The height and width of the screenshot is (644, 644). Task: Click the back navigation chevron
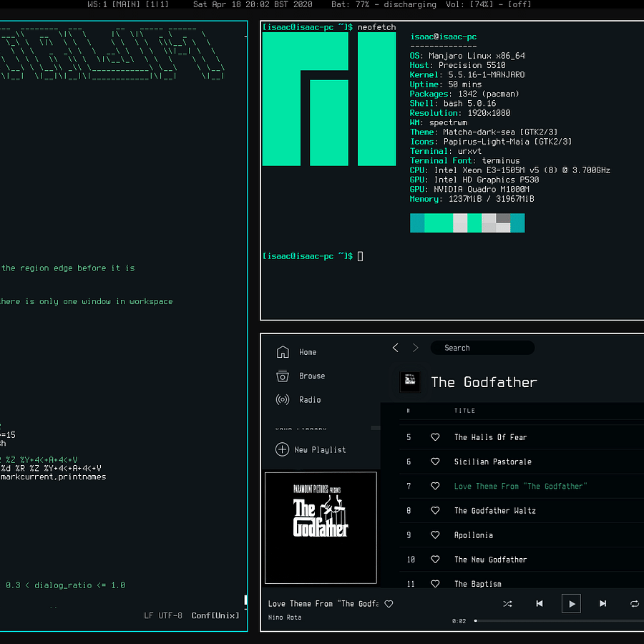(395, 347)
